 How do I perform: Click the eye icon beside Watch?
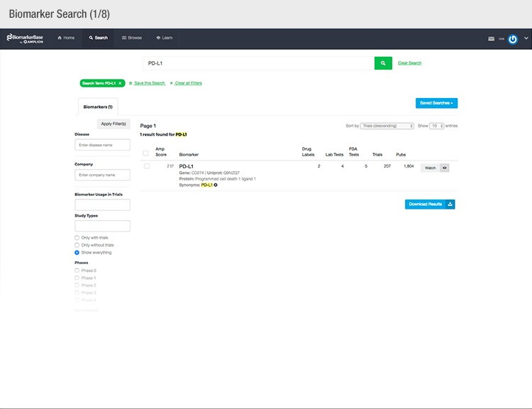pos(445,168)
